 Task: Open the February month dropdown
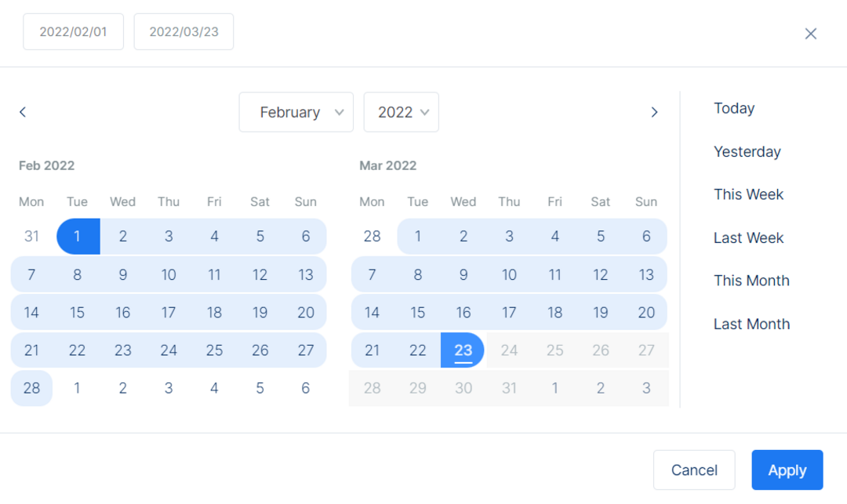[x=296, y=112]
